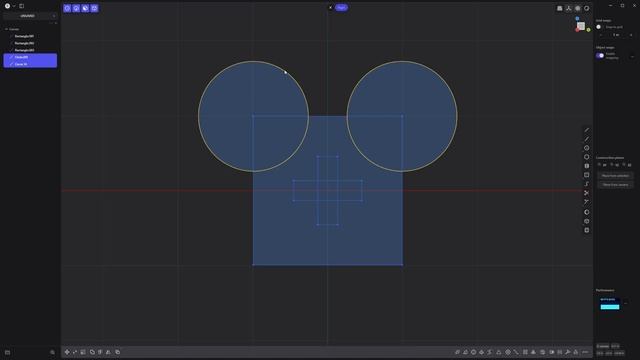The image size is (640, 360).
Task: Select the Spiral curve tool in right toolbar
Action: [x=587, y=184]
